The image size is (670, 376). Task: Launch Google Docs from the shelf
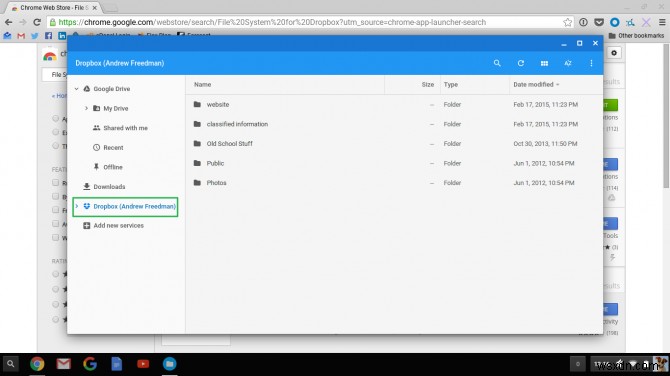[x=117, y=364]
